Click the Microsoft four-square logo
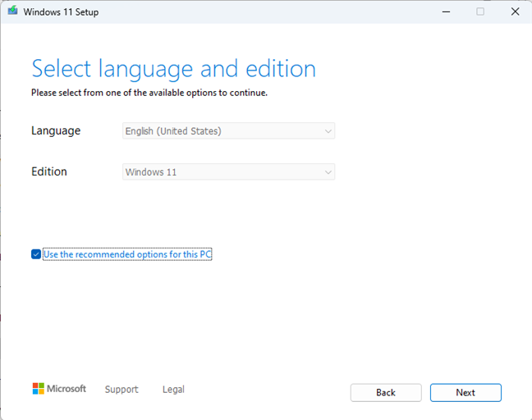The height and width of the screenshot is (420, 532). [38, 389]
